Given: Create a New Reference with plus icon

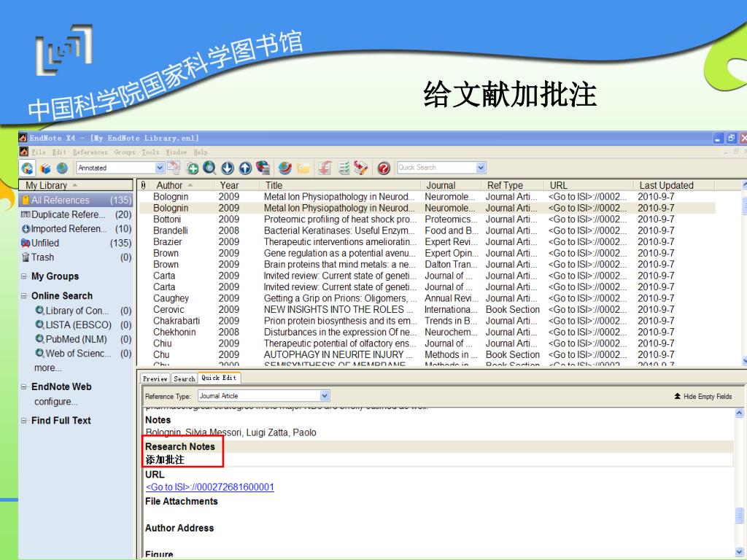Looking at the screenshot, I should [193, 168].
